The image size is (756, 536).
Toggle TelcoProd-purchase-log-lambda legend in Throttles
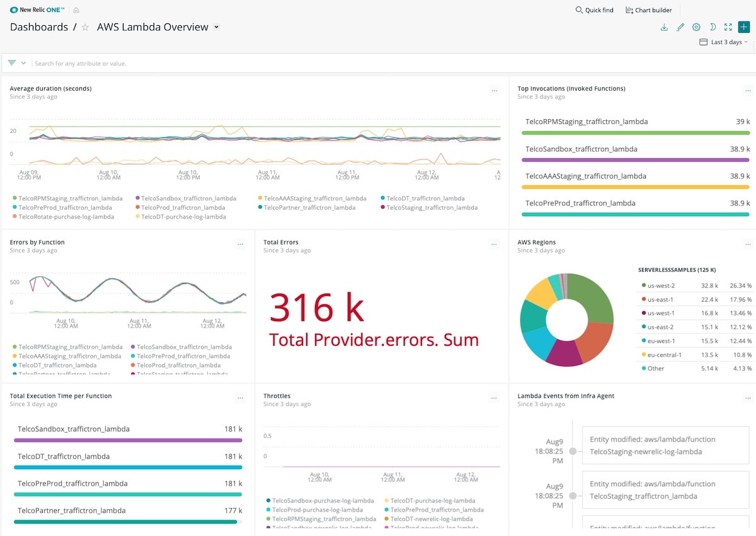(314, 510)
